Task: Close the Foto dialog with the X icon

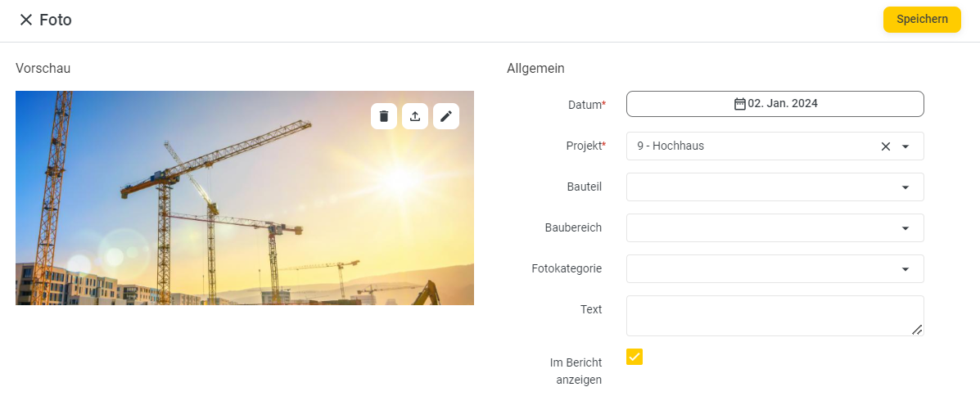Action: pyautogui.click(x=25, y=20)
